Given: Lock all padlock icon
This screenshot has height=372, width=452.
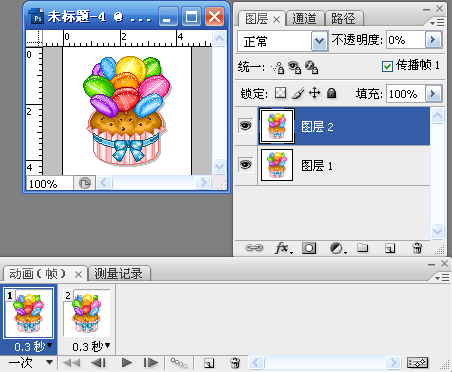Looking at the screenshot, I should tap(332, 93).
